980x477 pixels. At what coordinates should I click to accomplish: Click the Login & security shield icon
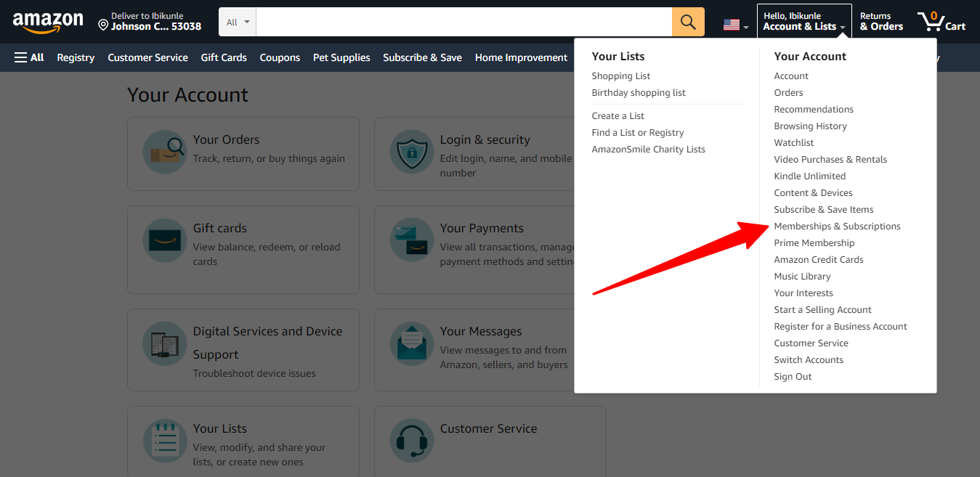coord(412,152)
